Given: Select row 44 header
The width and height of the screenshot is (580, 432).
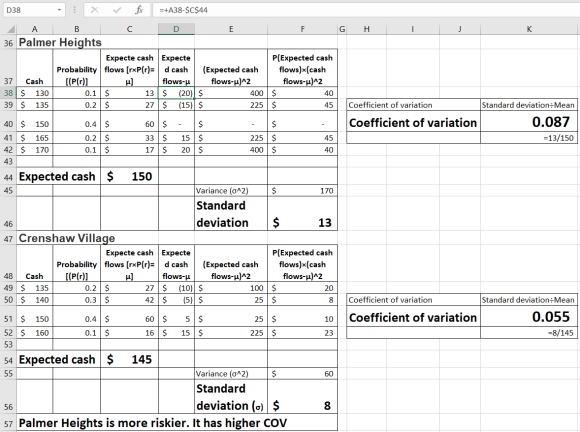Looking at the screenshot, I should [8, 176].
